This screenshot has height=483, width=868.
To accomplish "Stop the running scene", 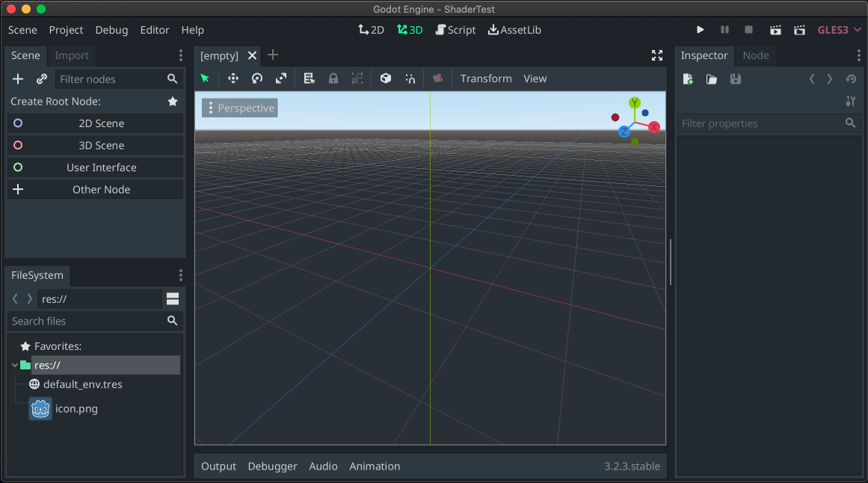I will pyautogui.click(x=748, y=30).
